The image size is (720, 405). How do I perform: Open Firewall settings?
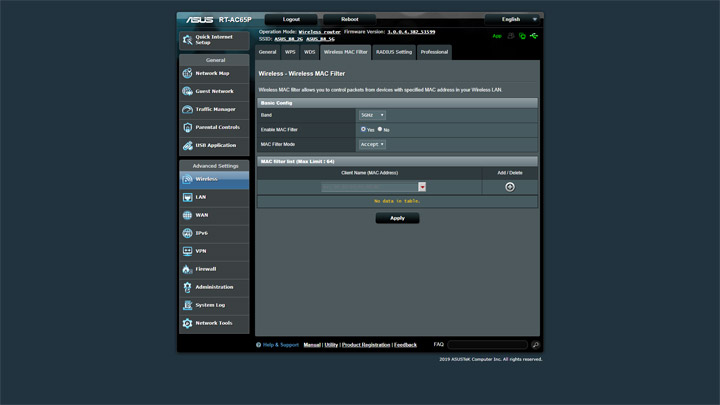point(214,269)
